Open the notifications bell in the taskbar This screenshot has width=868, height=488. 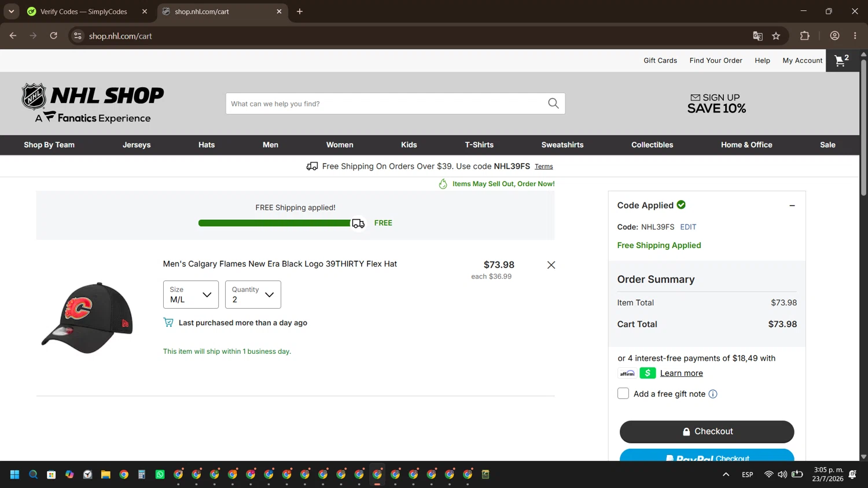point(852,474)
